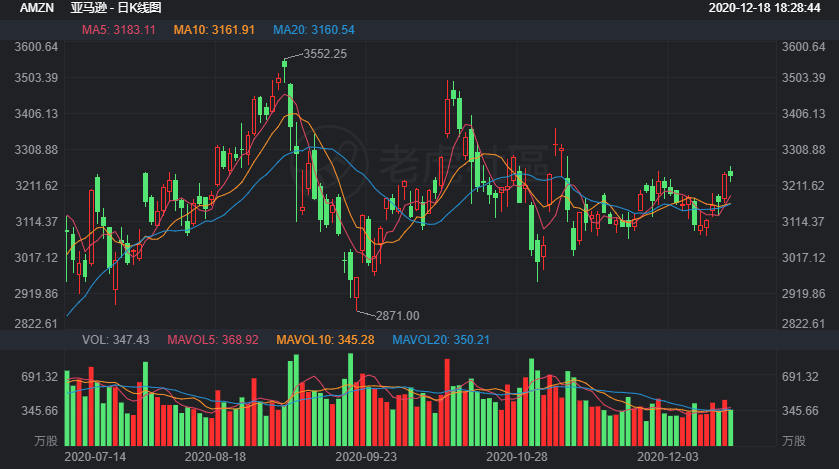Click the right axis value 3017.12

click(804, 258)
